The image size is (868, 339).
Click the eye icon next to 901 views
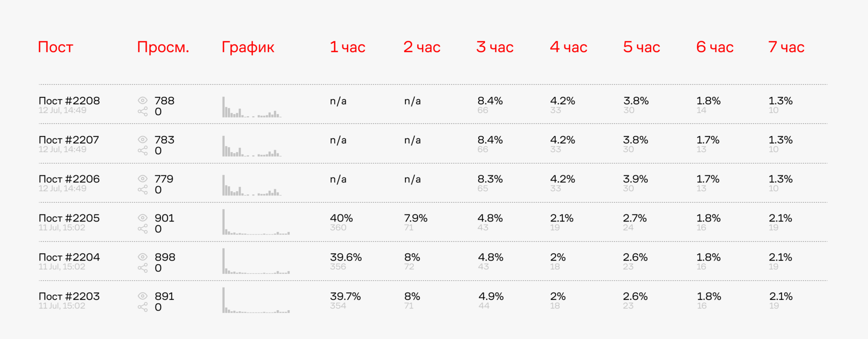tap(143, 218)
